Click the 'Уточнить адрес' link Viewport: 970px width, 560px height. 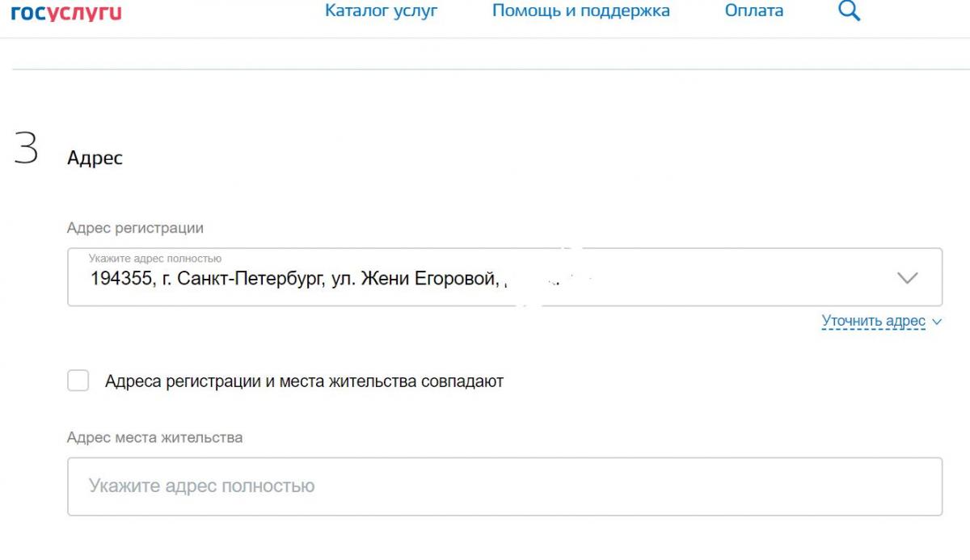[x=873, y=322]
